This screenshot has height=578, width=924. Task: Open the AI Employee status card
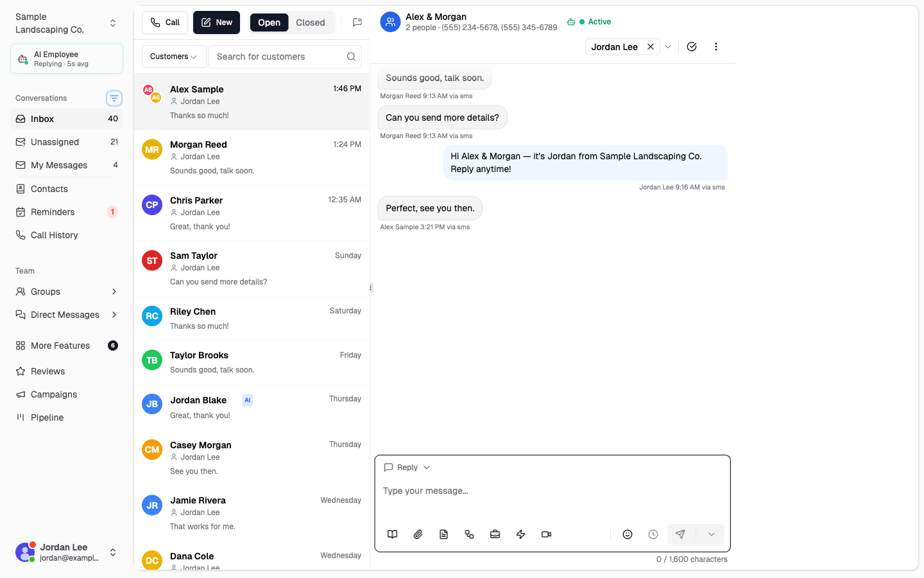coord(67,59)
